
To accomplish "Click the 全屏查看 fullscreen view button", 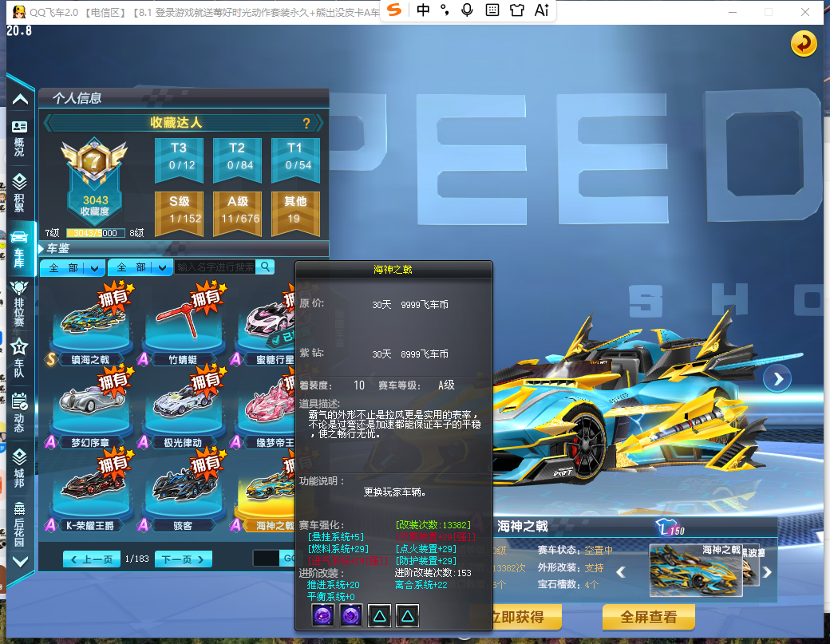I will pos(648,617).
